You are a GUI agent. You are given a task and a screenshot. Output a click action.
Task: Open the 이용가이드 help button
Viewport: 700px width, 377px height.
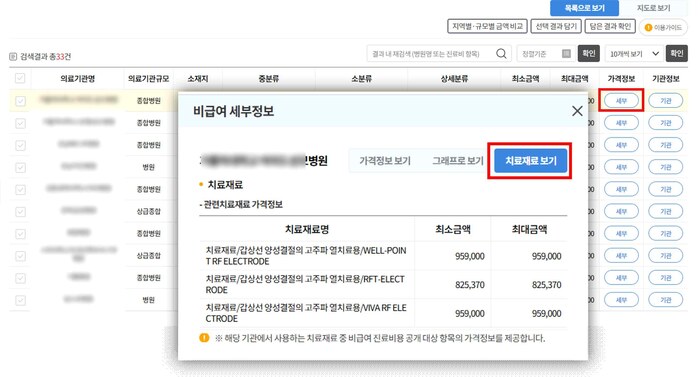(x=663, y=27)
